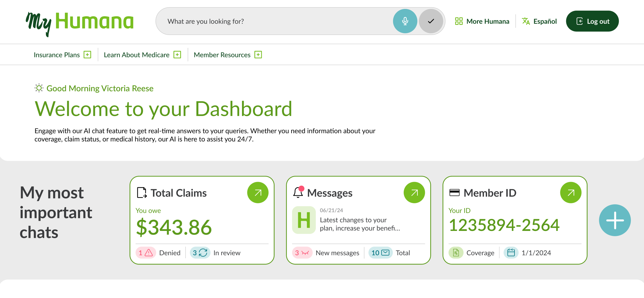Click the blue plus add chat button
The width and height of the screenshot is (644, 298).
tap(615, 220)
